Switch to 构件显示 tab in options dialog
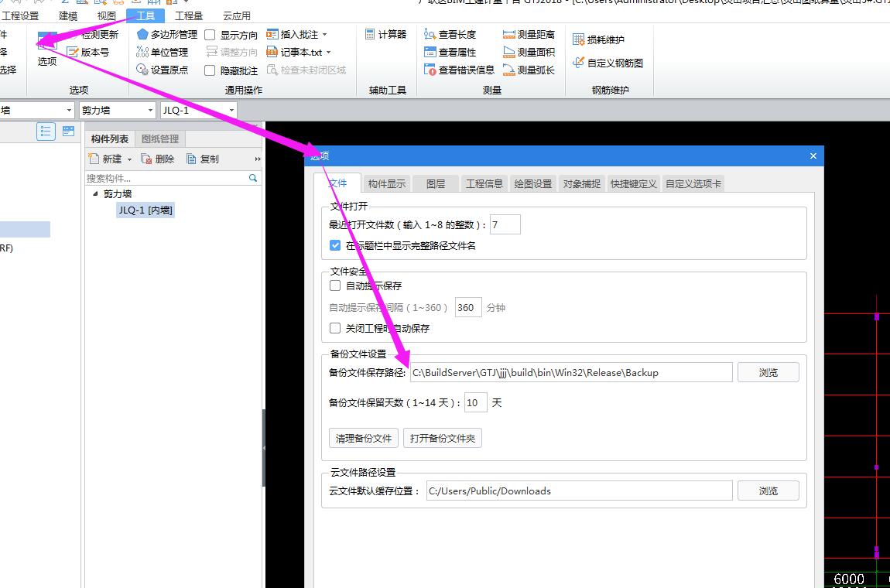The width and height of the screenshot is (890, 588). (386, 183)
